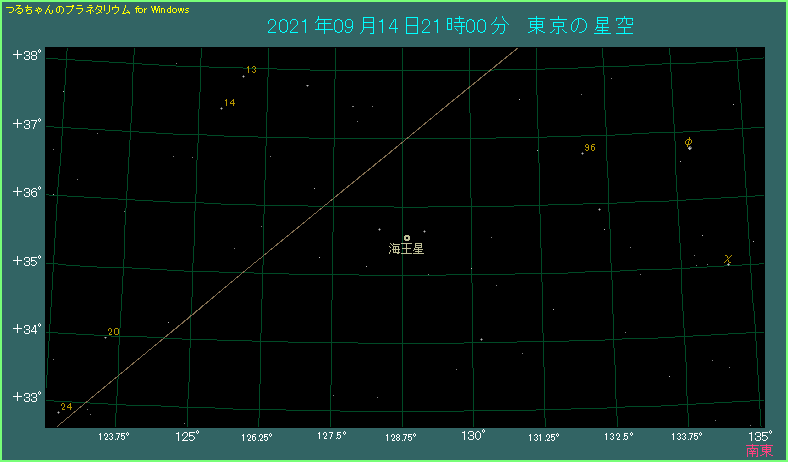Viewport: 788px width, 462px height.
Task: Click the 123.75° azimuth axis label
Action: 113,437
